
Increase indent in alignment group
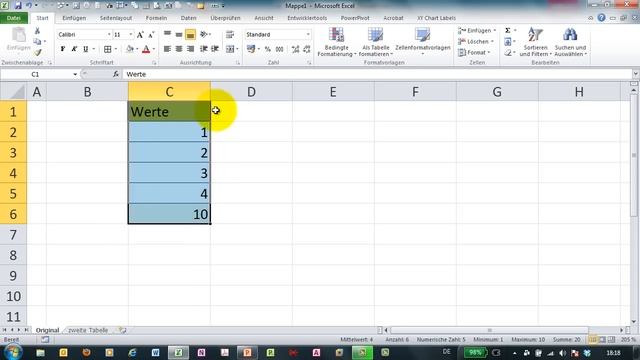click(215, 49)
